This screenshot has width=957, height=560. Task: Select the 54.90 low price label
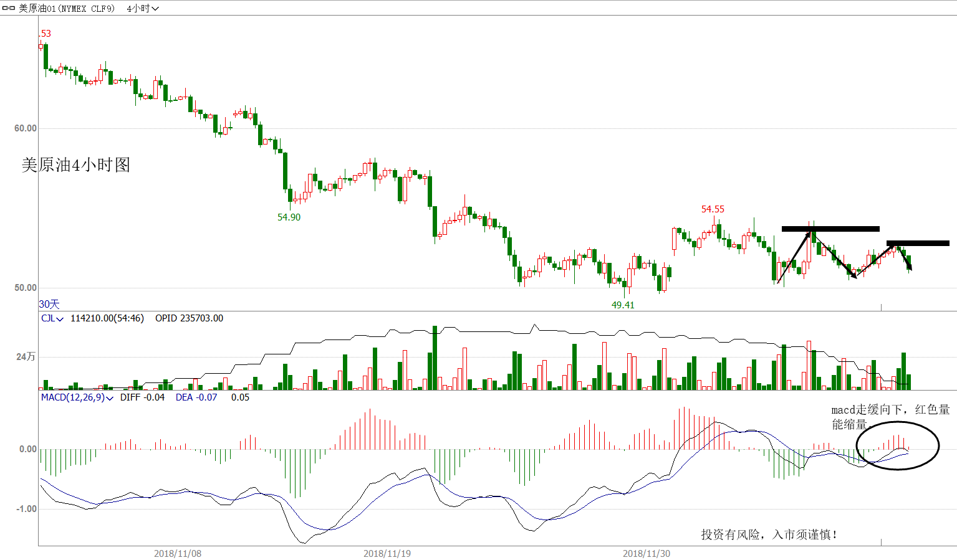pos(289,217)
